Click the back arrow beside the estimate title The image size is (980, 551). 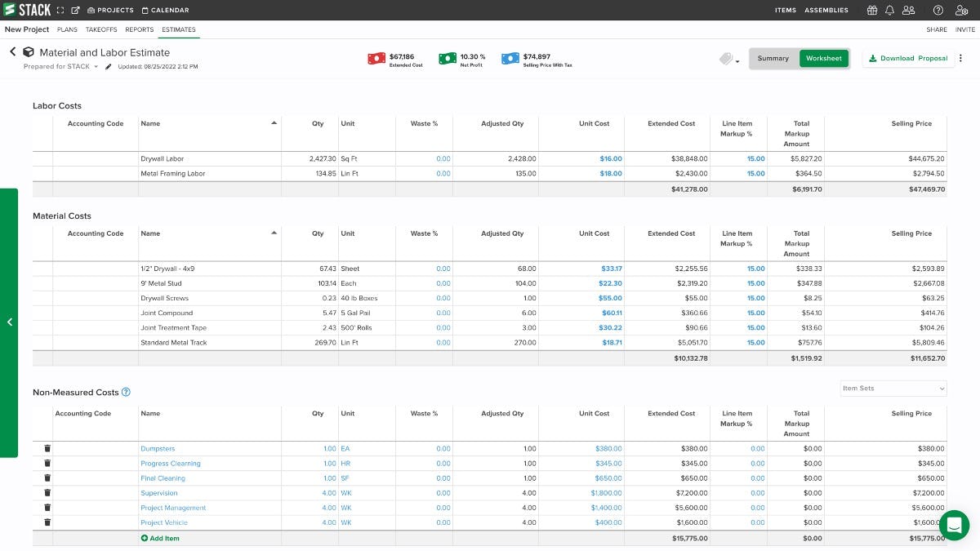[12, 51]
